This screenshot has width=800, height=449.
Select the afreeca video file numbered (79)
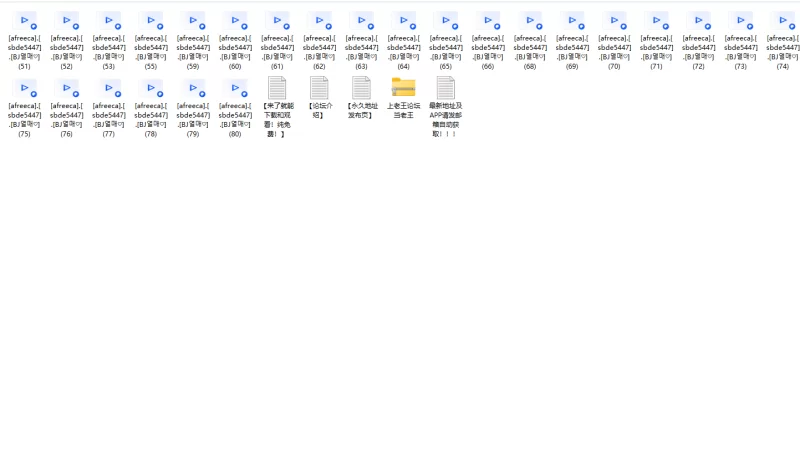(x=193, y=108)
